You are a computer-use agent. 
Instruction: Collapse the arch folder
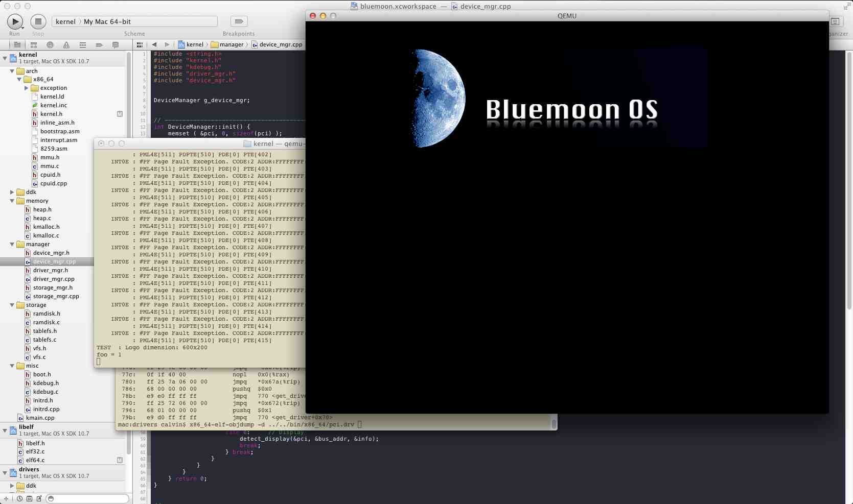tap(12, 71)
